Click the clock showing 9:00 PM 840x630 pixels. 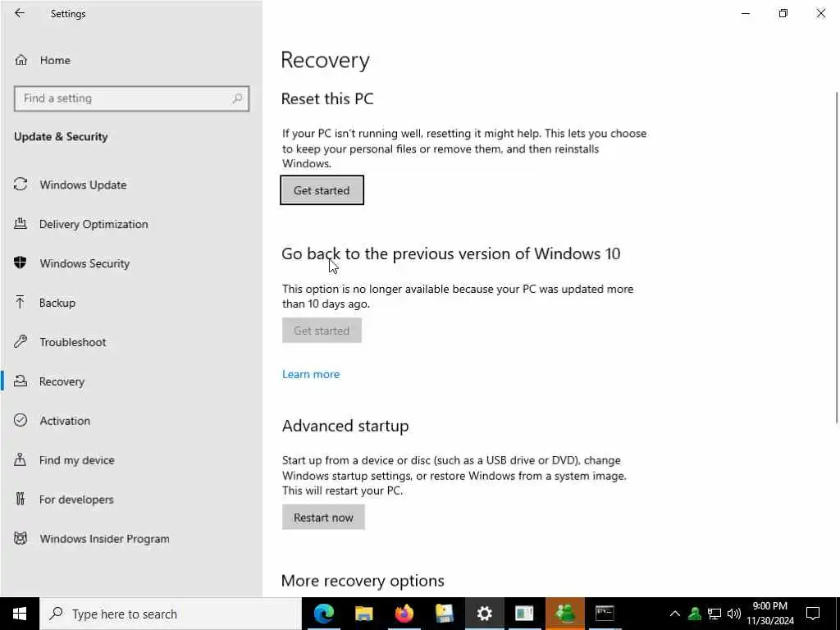pyautogui.click(x=769, y=614)
